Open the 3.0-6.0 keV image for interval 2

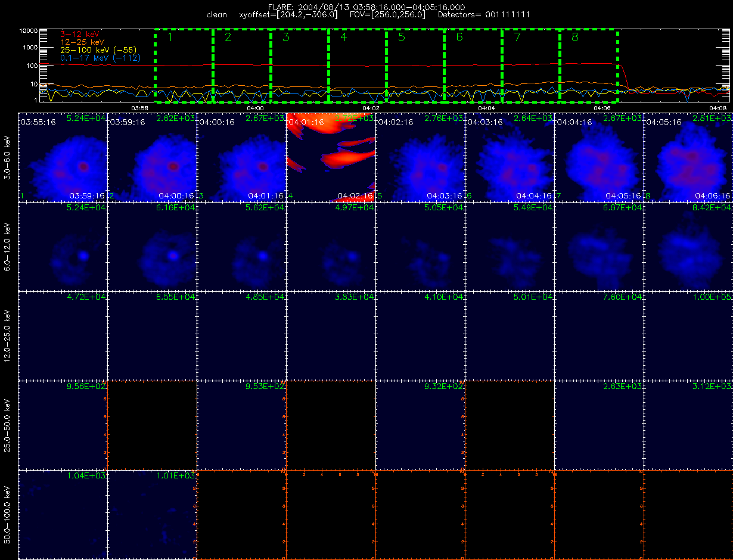pos(152,157)
